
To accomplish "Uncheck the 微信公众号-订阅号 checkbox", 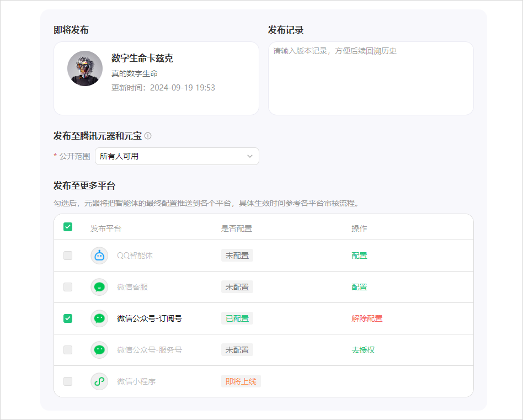I will [x=68, y=318].
